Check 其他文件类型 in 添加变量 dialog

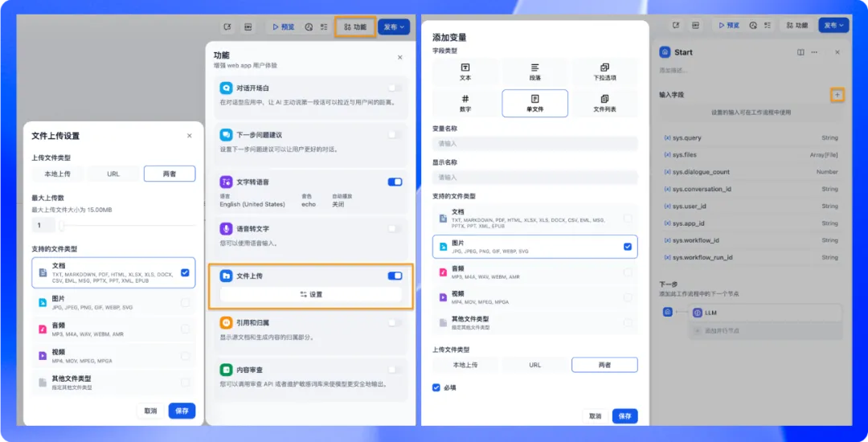[628, 322]
